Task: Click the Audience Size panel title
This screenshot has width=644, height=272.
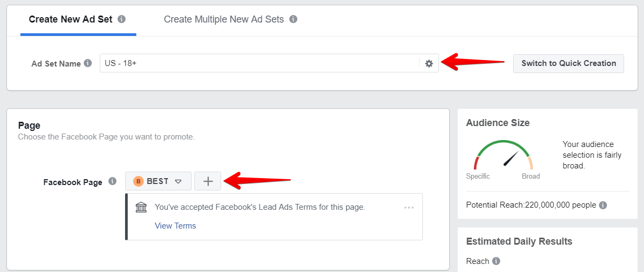Action: coord(497,123)
